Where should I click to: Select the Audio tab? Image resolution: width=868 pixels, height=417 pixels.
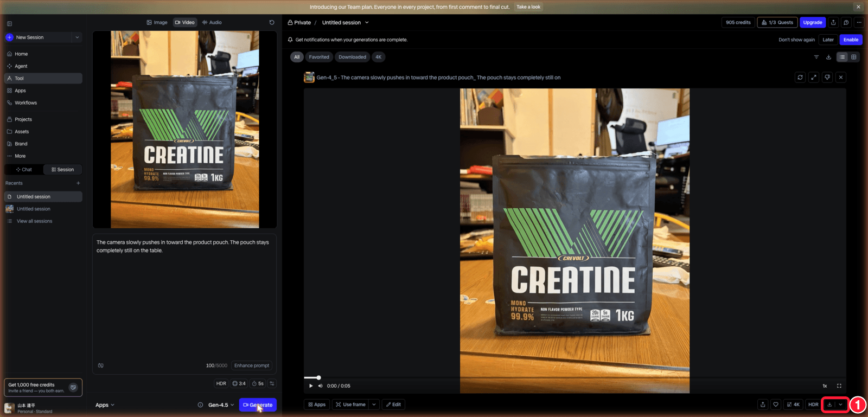[212, 22]
